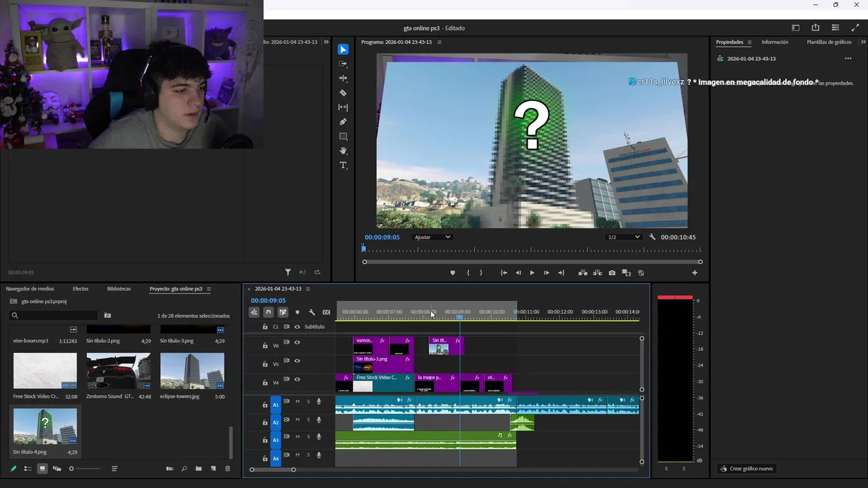The image size is (868, 488).
Task: Enable voice-over record on track A3
Action: [x=319, y=438]
